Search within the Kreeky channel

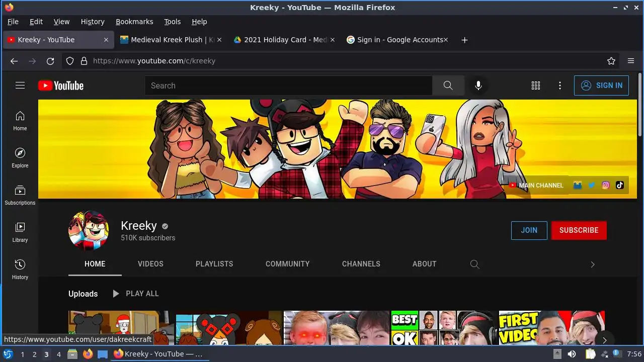coord(474,264)
